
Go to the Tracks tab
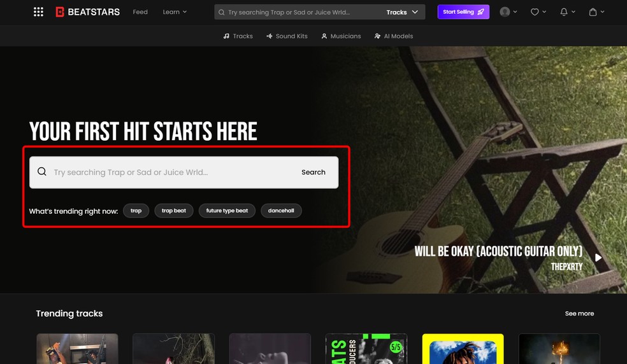[238, 36]
